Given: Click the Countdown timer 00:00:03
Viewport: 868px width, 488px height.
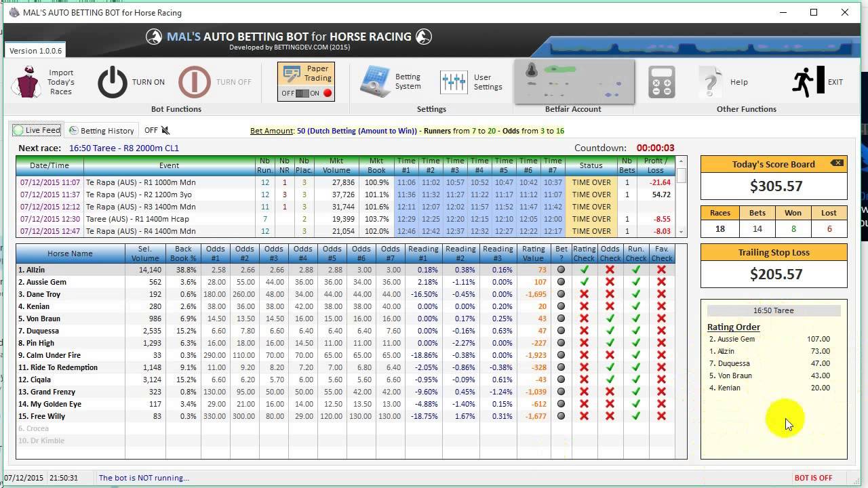Looking at the screenshot, I should click(x=655, y=148).
